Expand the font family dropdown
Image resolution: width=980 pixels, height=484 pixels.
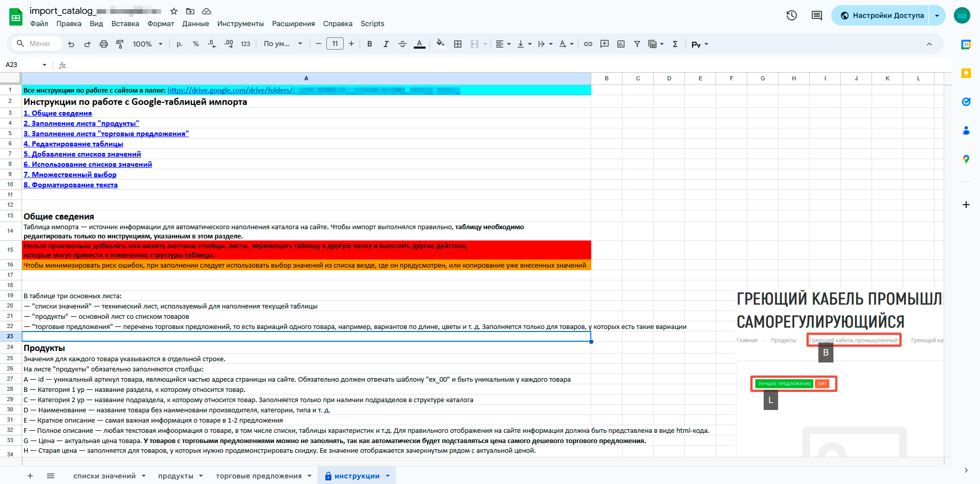(x=283, y=44)
